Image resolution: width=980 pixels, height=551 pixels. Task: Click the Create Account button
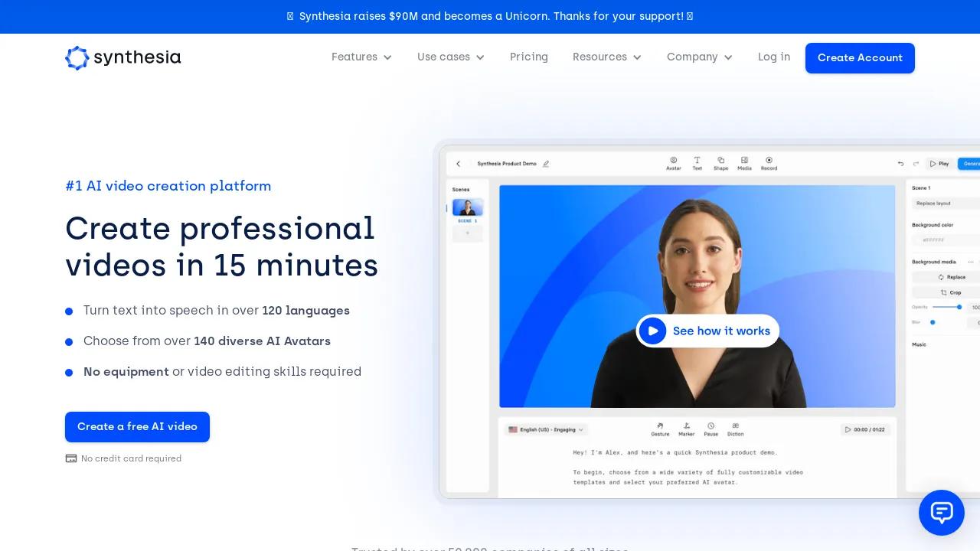860,58
